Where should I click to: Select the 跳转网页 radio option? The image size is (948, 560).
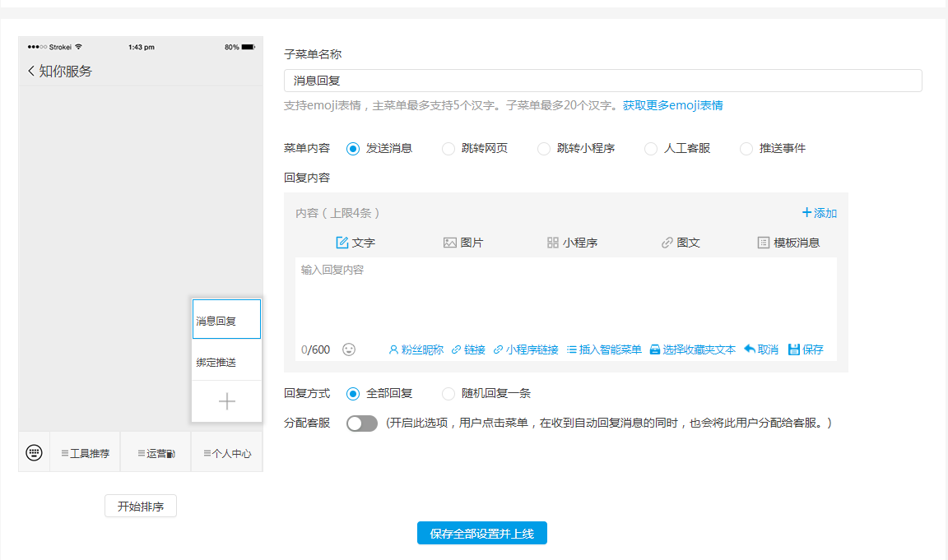click(448, 148)
